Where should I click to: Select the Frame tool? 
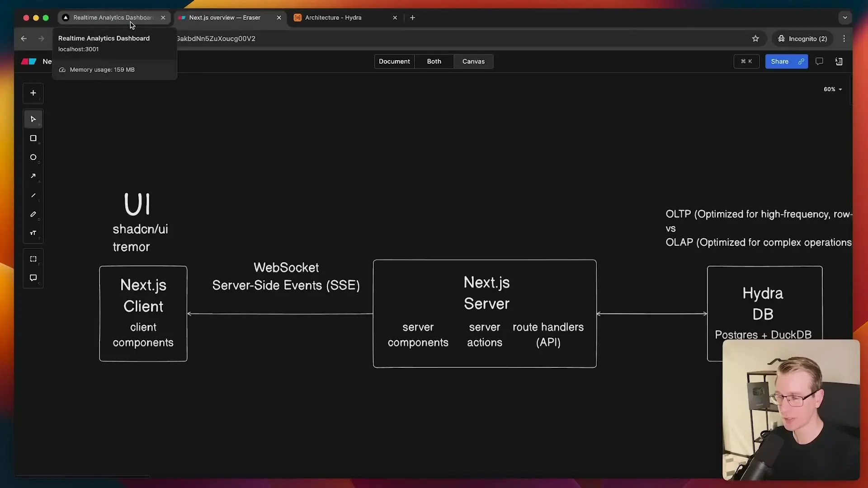tap(33, 259)
